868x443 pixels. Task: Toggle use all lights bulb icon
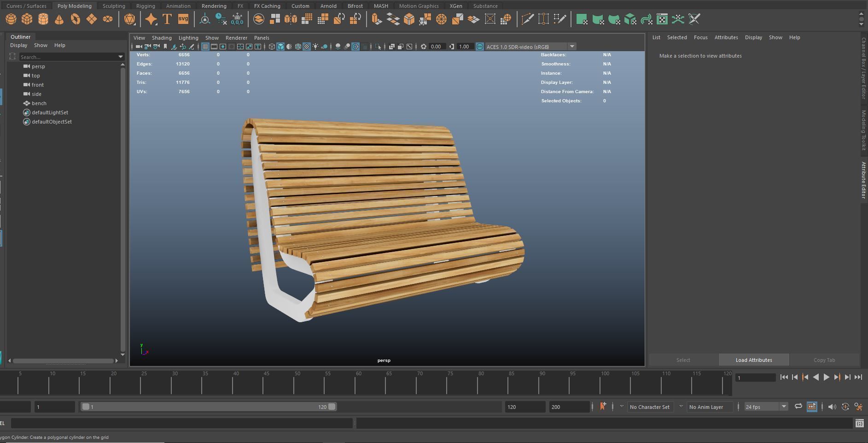(315, 47)
